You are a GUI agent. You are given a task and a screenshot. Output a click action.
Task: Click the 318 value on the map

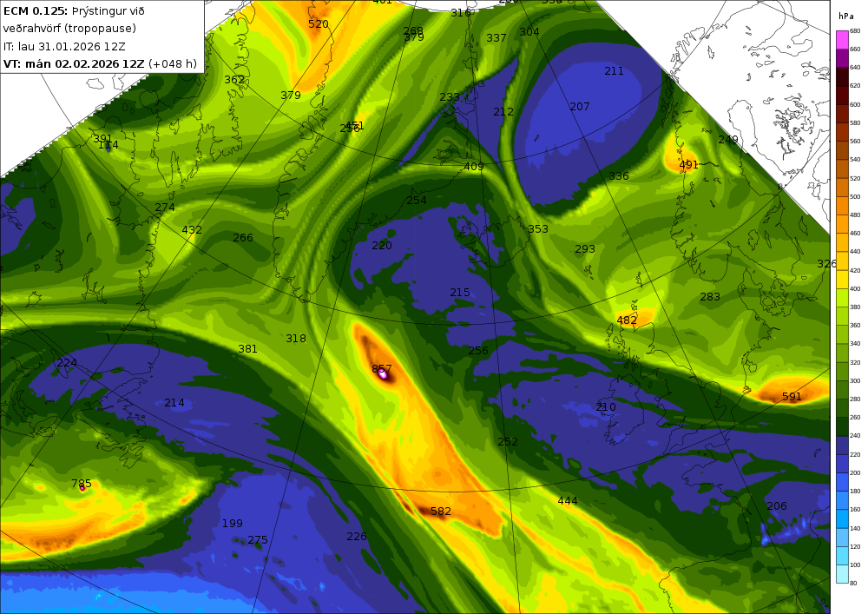coord(296,339)
